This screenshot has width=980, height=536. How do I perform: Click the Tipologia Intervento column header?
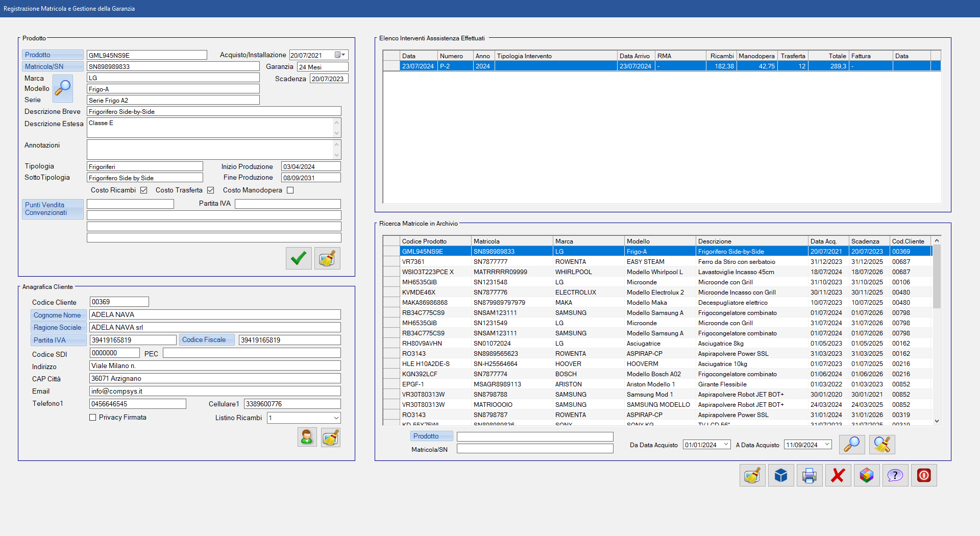point(555,56)
